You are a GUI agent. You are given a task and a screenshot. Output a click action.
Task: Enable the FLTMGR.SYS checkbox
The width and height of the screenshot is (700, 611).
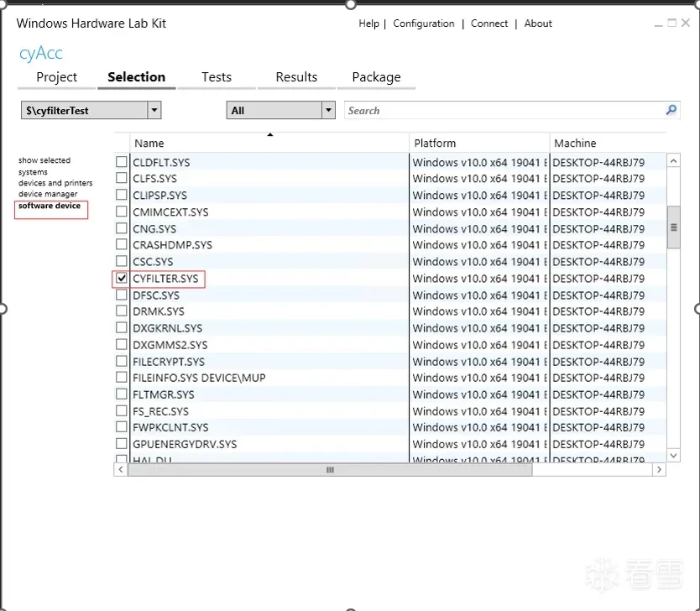[x=122, y=394]
